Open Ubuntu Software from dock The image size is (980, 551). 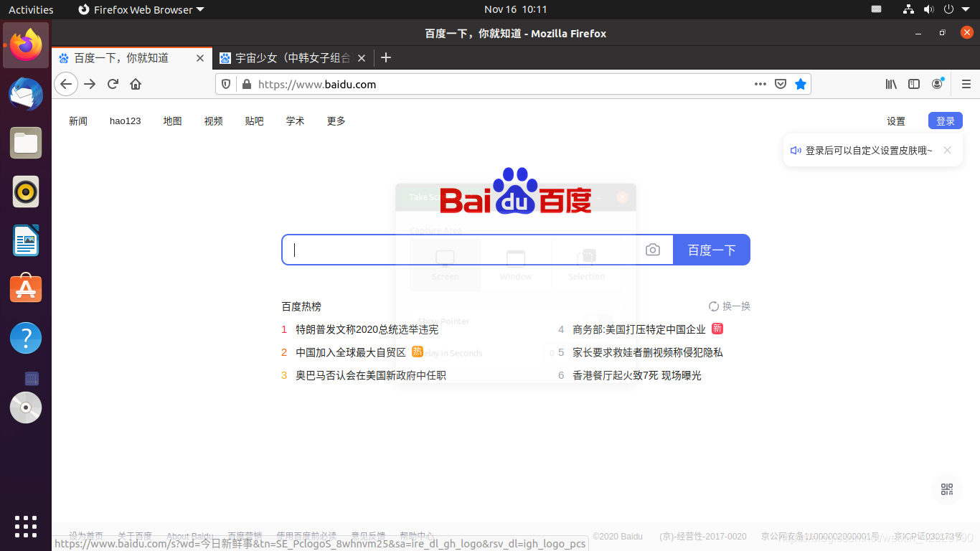26,288
